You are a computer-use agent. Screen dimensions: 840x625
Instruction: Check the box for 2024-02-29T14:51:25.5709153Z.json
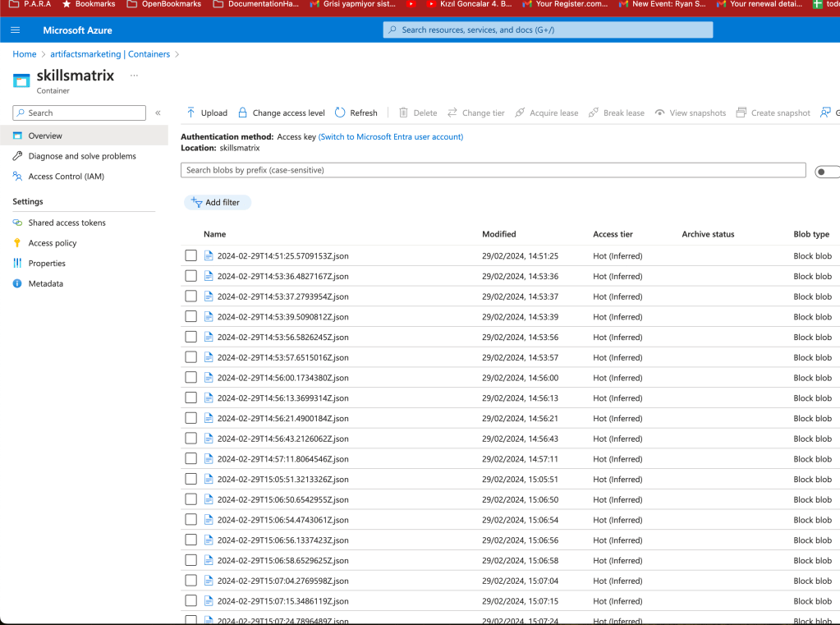click(x=190, y=255)
